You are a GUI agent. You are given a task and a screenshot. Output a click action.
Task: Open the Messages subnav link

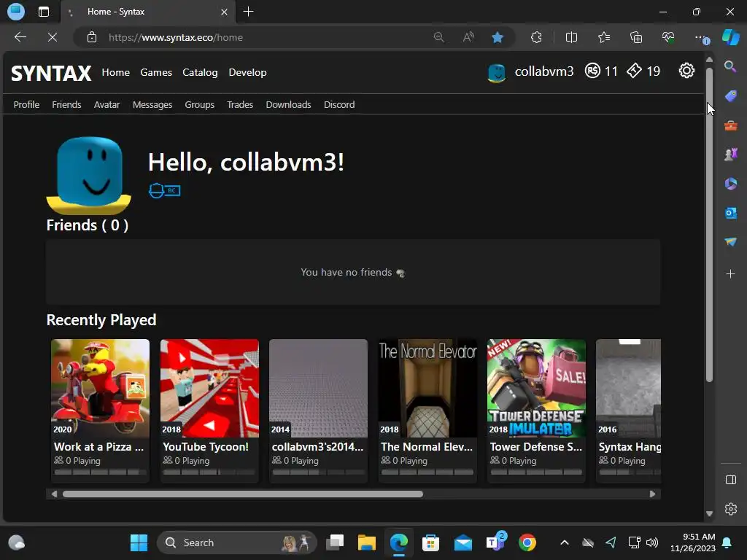(x=152, y=104)
